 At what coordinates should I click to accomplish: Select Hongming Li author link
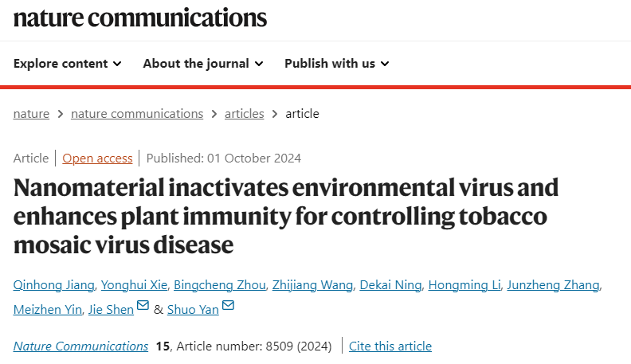464,285
